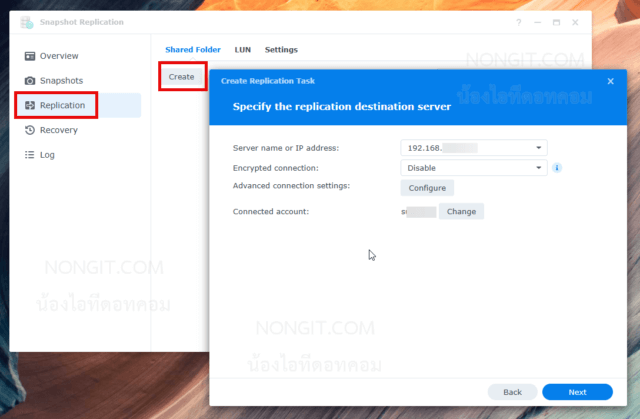Click the Snapshots camera icon

30,81
